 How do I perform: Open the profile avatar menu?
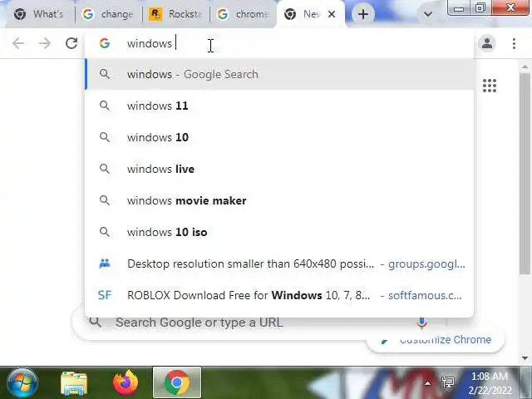(x=487, y=43)
